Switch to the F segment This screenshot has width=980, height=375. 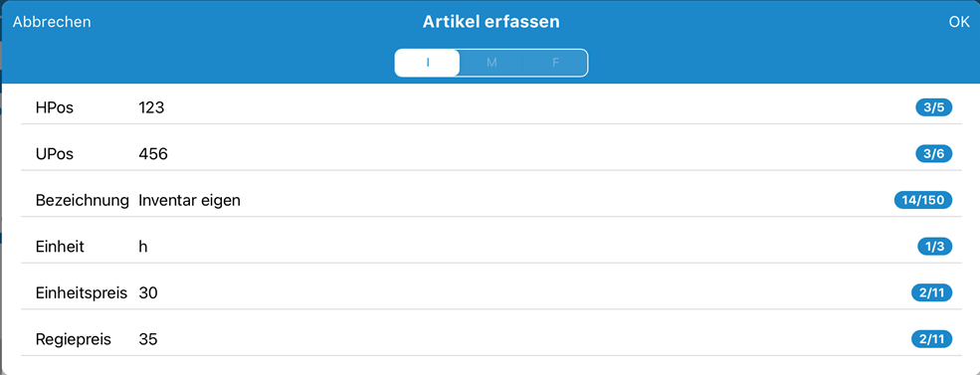[x=555, y=63]
